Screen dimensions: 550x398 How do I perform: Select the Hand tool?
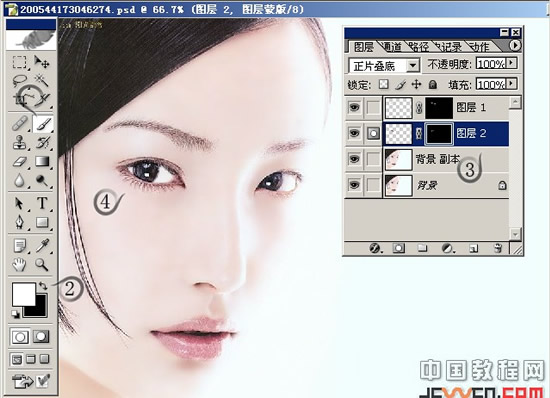[x=19, y=264]
